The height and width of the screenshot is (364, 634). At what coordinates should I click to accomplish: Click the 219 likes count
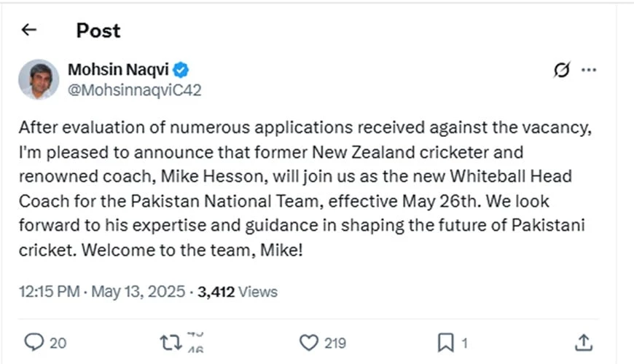click(x=334, y=342)
